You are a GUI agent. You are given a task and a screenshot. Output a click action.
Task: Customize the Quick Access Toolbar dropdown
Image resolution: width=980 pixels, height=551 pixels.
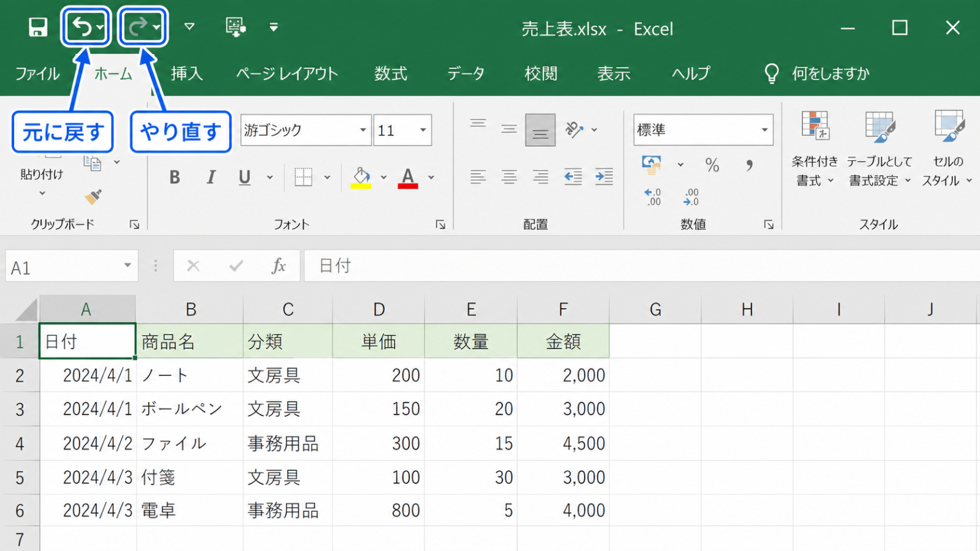[273, 27]
